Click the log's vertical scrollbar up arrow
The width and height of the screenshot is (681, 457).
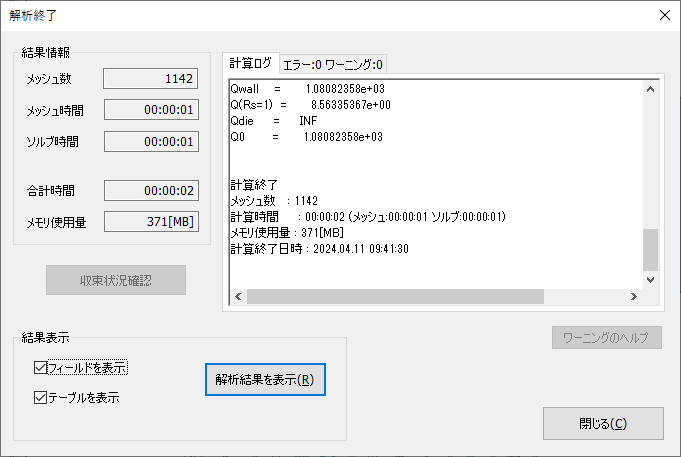pyautogui.click(x=650, y=89)
